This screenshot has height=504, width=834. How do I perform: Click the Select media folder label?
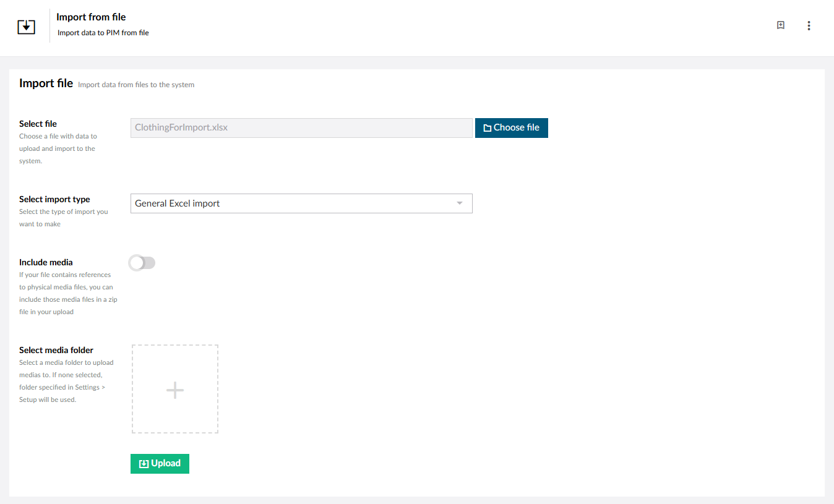[x=56, y=350]
